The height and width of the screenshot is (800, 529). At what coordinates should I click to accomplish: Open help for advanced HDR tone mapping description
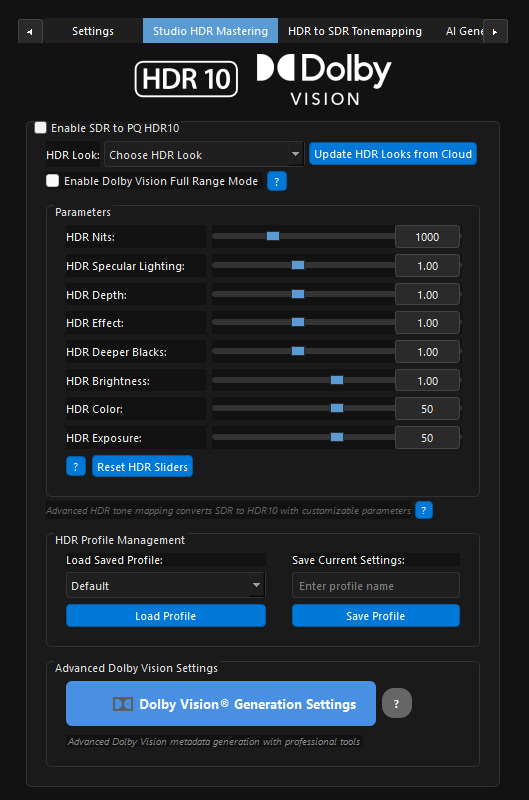pyautogui.click(x=423, y=510)
